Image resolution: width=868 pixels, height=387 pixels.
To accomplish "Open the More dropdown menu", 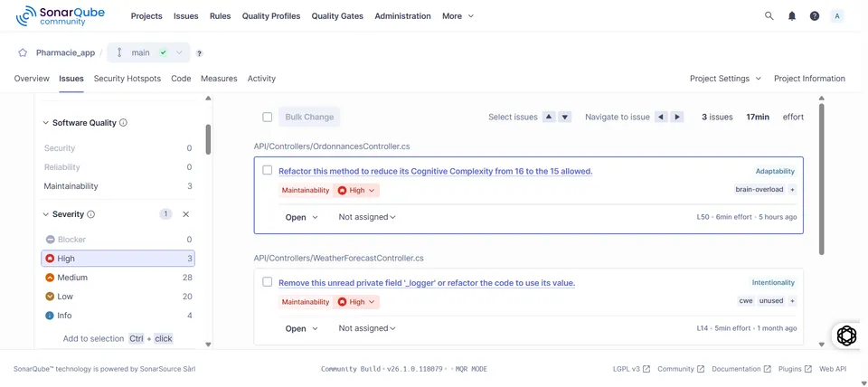I will point(458,16).
